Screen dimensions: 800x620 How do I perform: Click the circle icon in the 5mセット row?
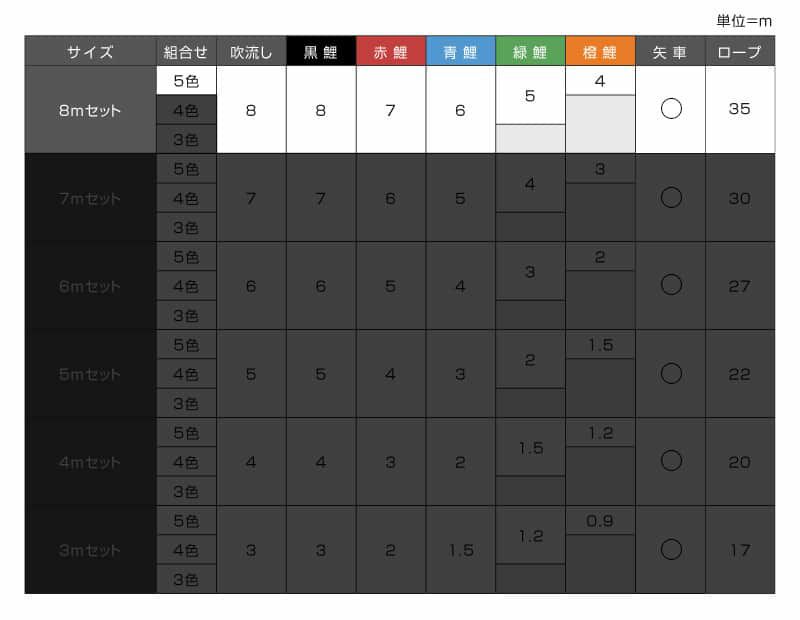[671, 374]
